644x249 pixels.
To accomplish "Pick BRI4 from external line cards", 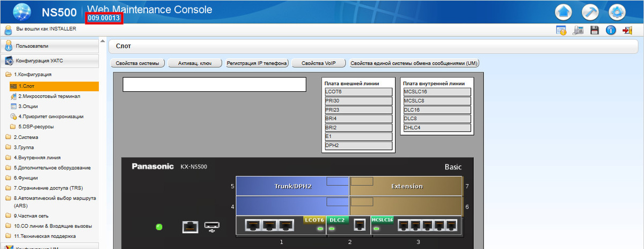I will coord(358,119).
